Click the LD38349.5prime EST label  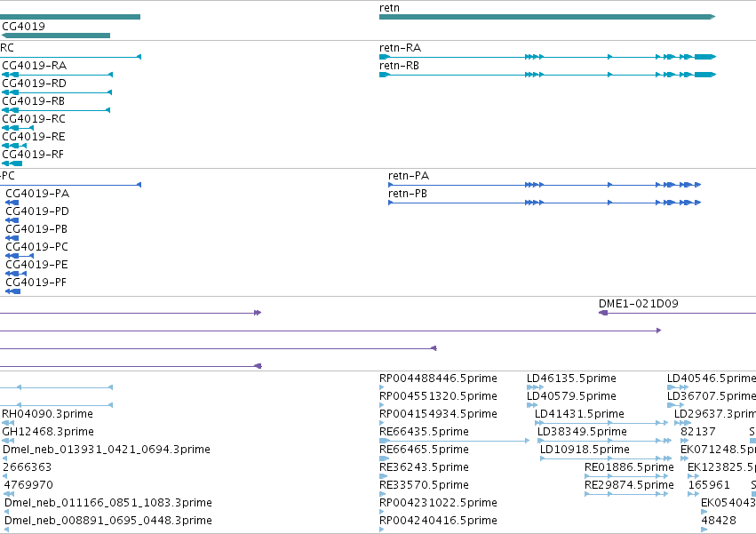click(x=583, y=432)
